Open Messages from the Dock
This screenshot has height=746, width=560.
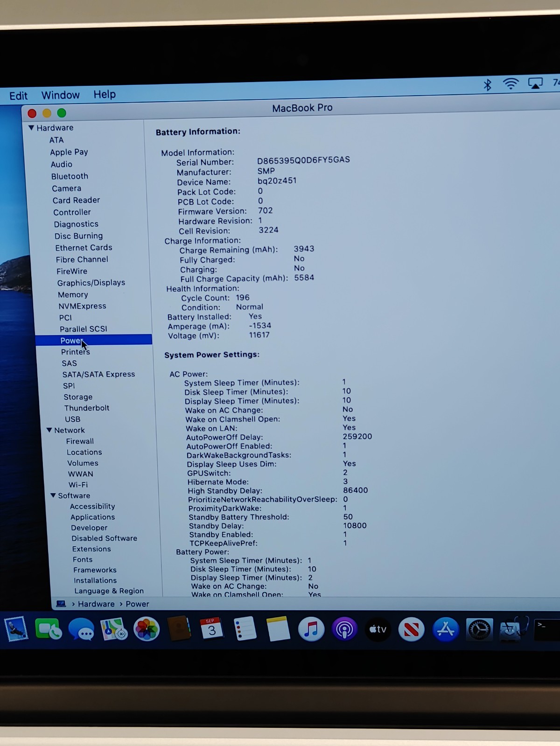[81, 629]
